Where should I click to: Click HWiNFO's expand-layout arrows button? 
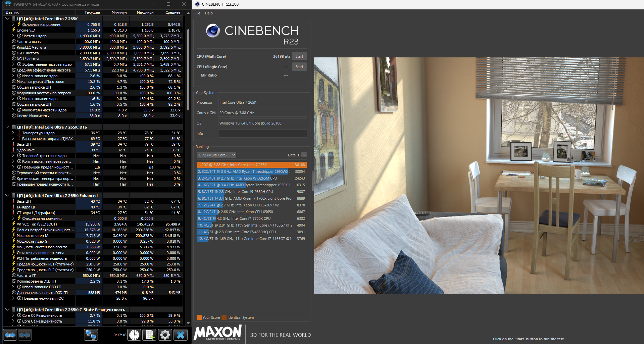[10, 335]
